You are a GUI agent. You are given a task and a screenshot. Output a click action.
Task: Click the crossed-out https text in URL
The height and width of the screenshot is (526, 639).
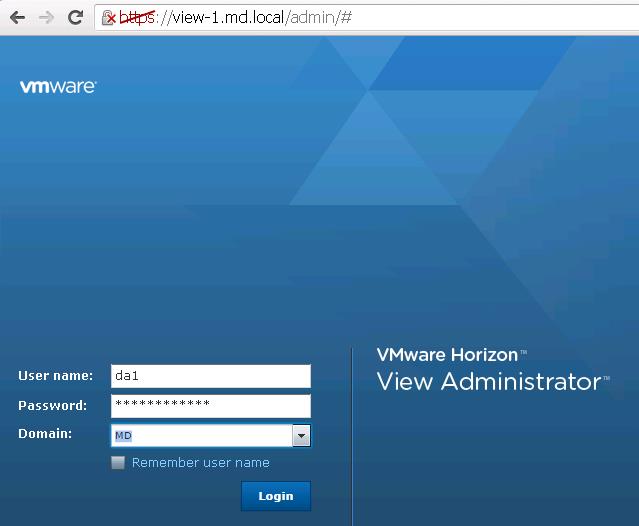[137, 18]
